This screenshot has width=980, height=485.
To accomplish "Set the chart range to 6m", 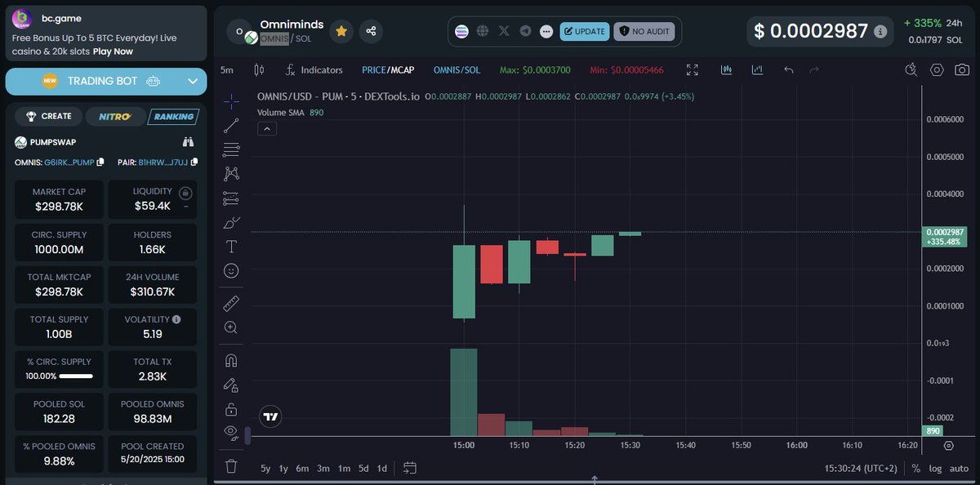I will pyautogui.click(x=302, y=469).
